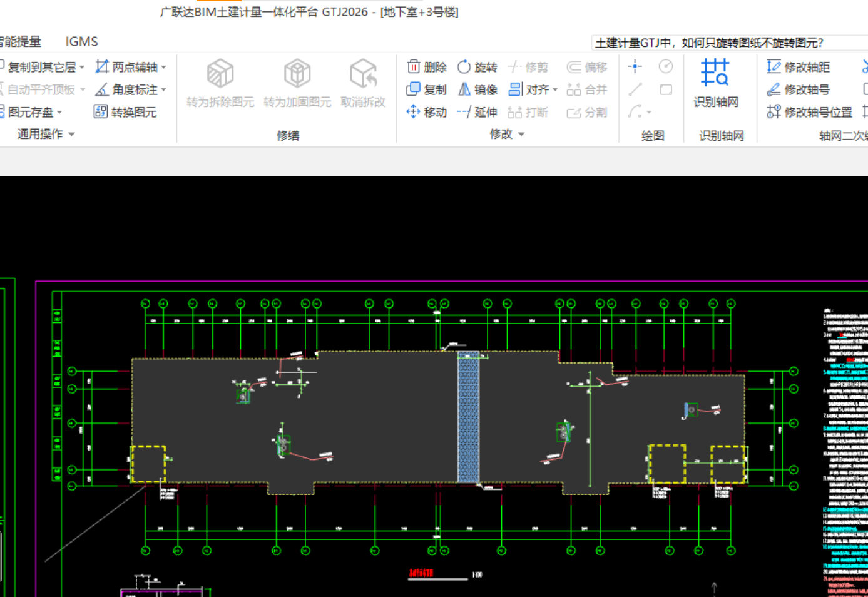Click the window title 地下室+3号楼
The image size is (868, 597).
pos(419,12)
